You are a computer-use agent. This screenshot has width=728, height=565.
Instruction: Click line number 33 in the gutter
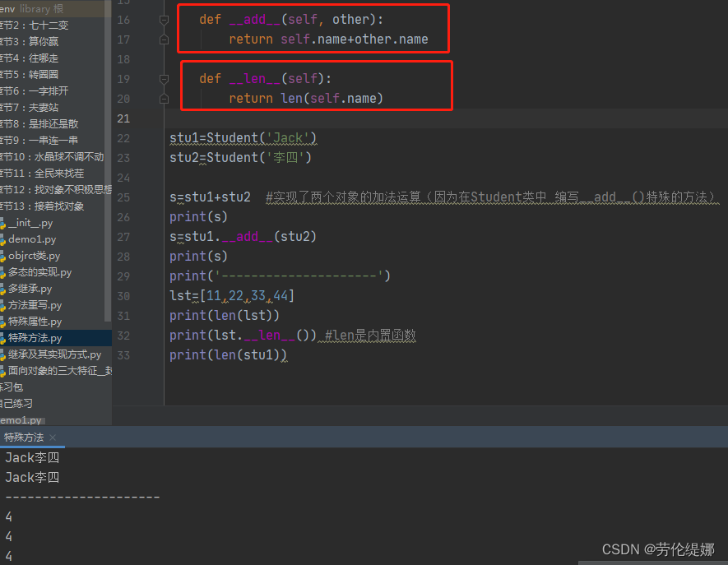(123, 355)
